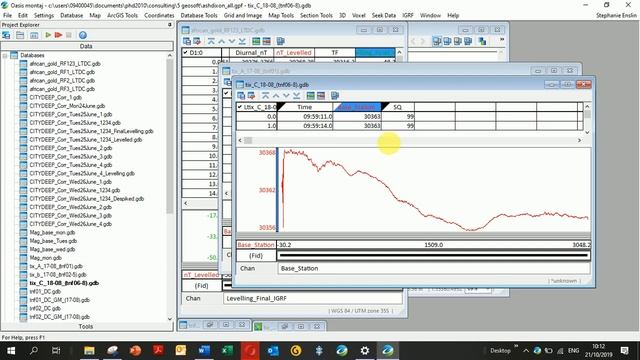Click second toolbar icon in tix_C database window
Image resolution: width=640 pixels, height=360 pixels.
pyautogui.click(x=251, y=96)
